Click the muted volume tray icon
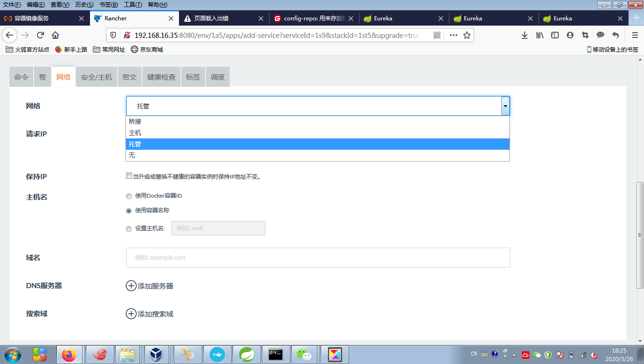Image resolution: width=644 pixels, height=364 pixels. [x=594, y=355]
